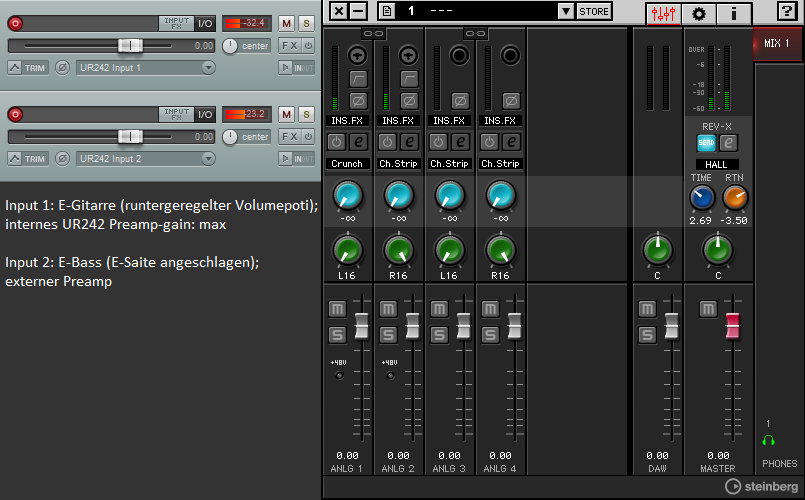Open the help question mark
Viewport: 805px width, 500px height.
[787, 11]
